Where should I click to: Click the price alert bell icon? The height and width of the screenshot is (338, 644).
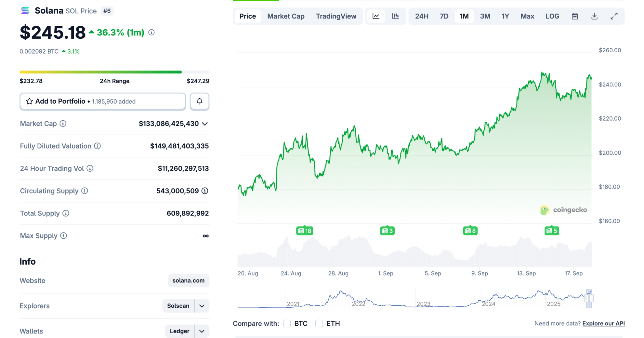point(199,101)
